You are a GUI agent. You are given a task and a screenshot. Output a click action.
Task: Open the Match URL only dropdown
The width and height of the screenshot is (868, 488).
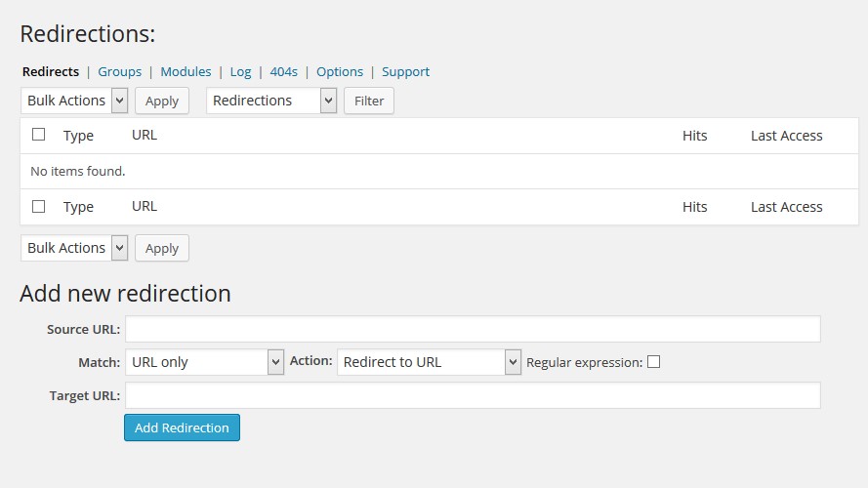(x=204, y=362)
